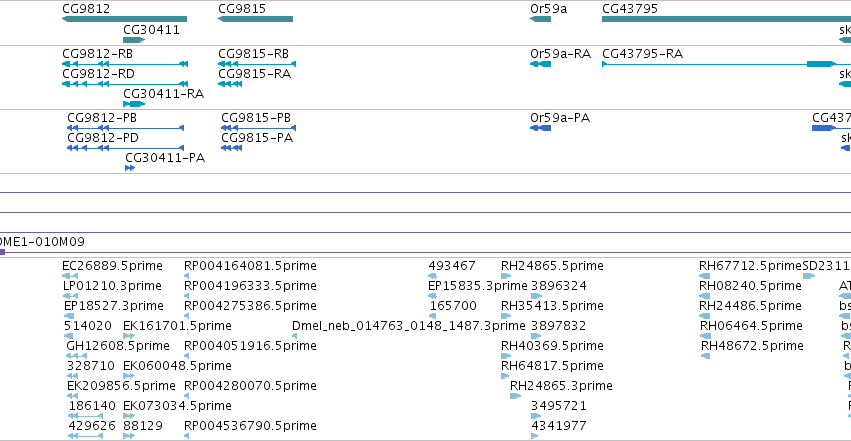
Task: Click the Or59a-RA label
Action: (x=561, y=54)
